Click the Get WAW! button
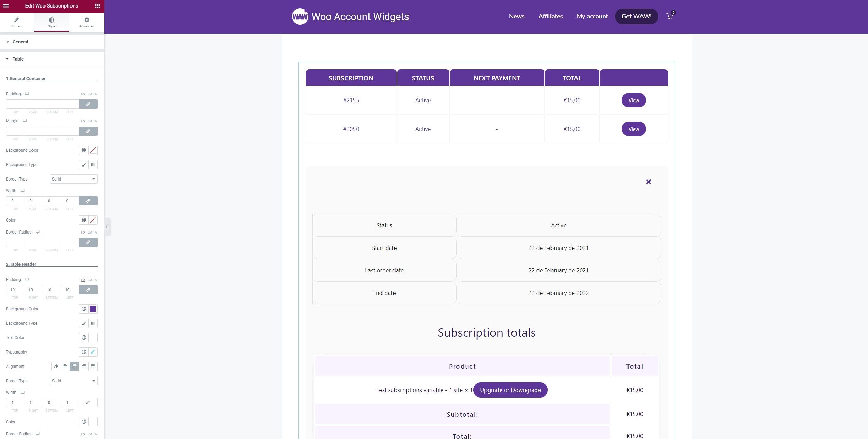Screen dimensions: 868x439 [636, 16]
